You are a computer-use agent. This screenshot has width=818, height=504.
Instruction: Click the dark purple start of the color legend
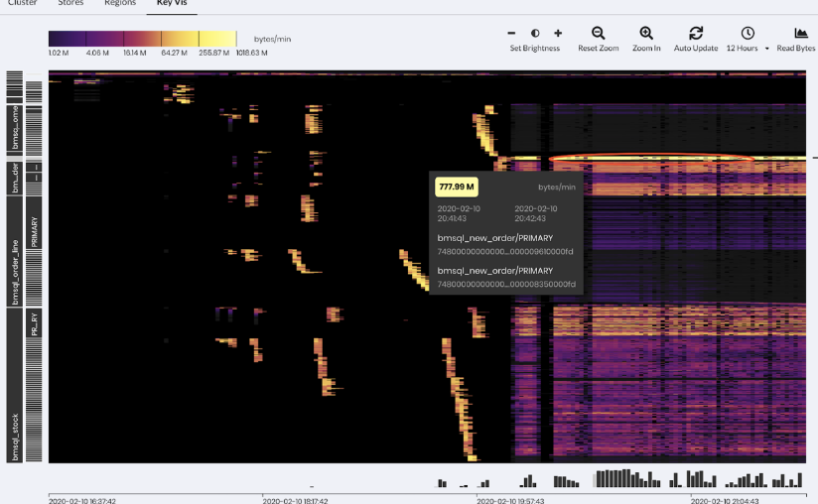pos(60,39)
